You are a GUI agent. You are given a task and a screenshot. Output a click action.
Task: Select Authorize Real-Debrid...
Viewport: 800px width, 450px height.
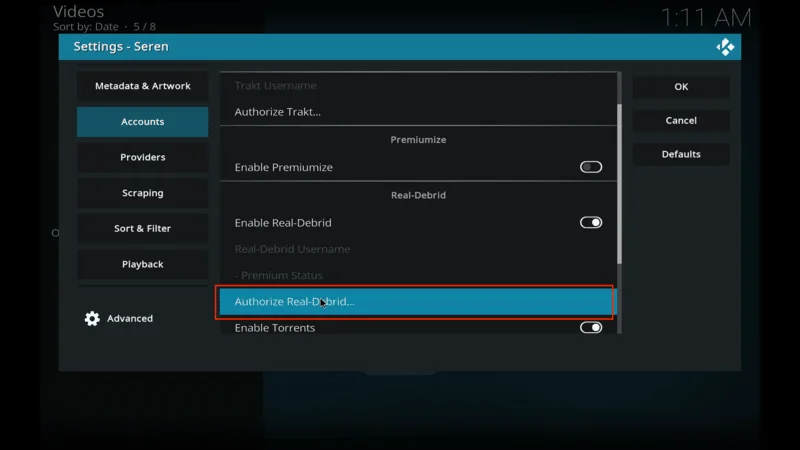pyautogui.click(x=418, y=302)
